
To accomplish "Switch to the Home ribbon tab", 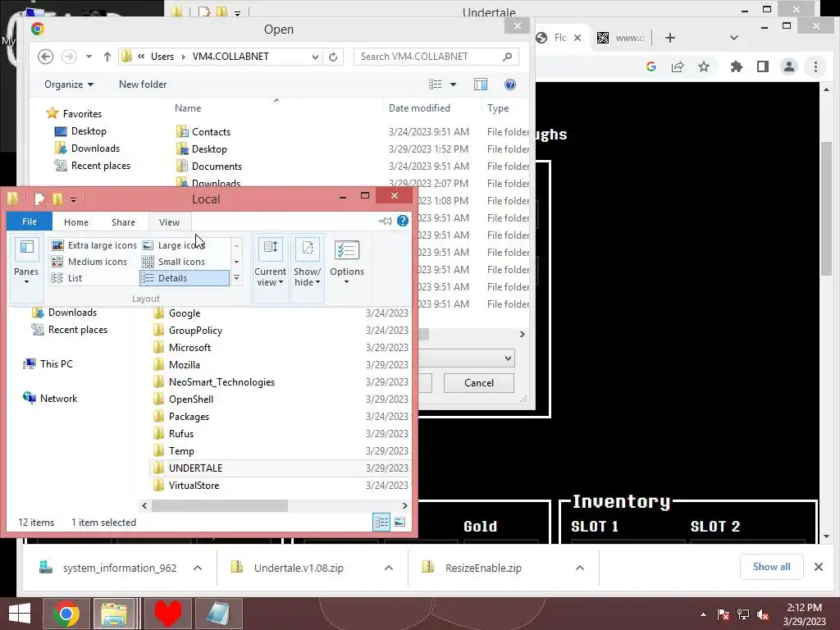I will 76,221.
